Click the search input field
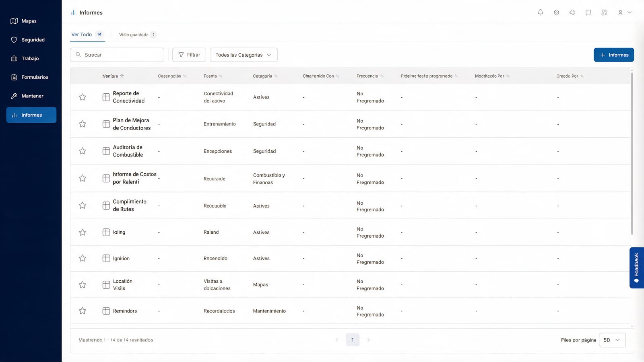Image resolution: width=644 pixels, height=362 pixels. click(117, 55)
